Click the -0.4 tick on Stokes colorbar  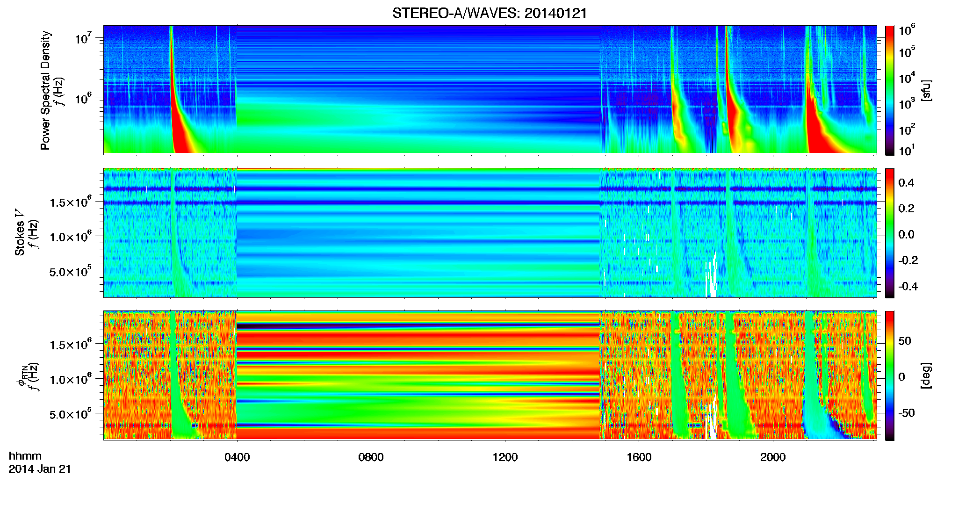click(908, 286)
